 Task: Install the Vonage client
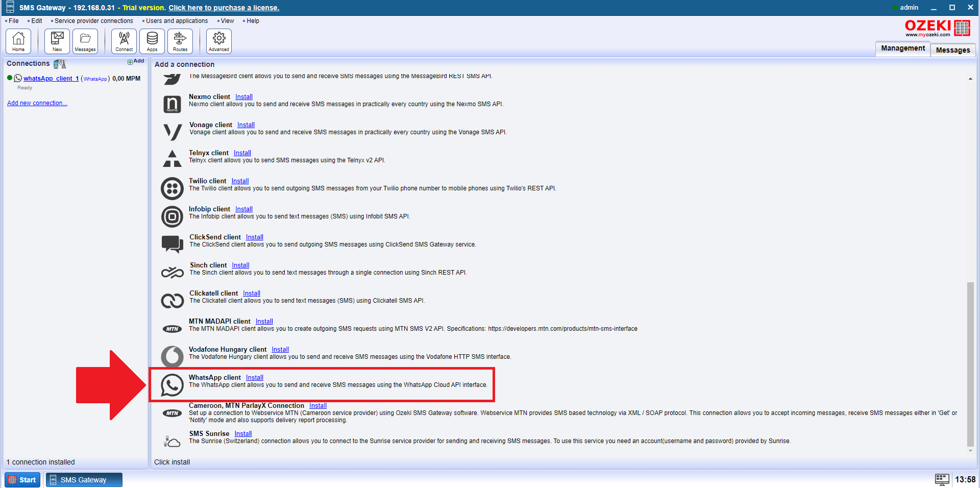246,125
